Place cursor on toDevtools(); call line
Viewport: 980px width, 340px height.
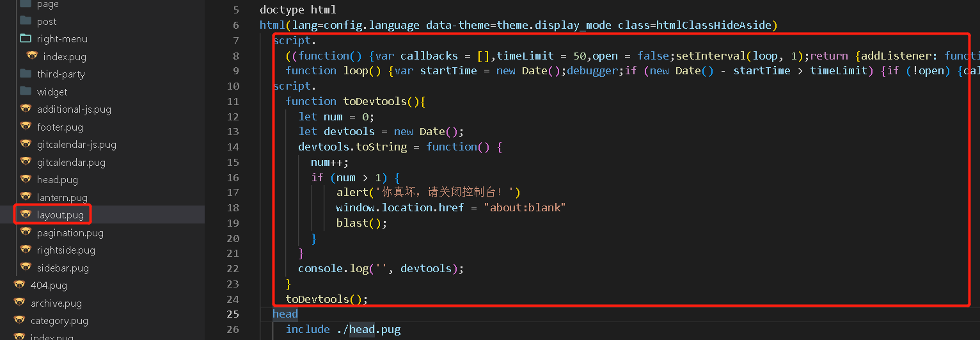click(326, 299)
